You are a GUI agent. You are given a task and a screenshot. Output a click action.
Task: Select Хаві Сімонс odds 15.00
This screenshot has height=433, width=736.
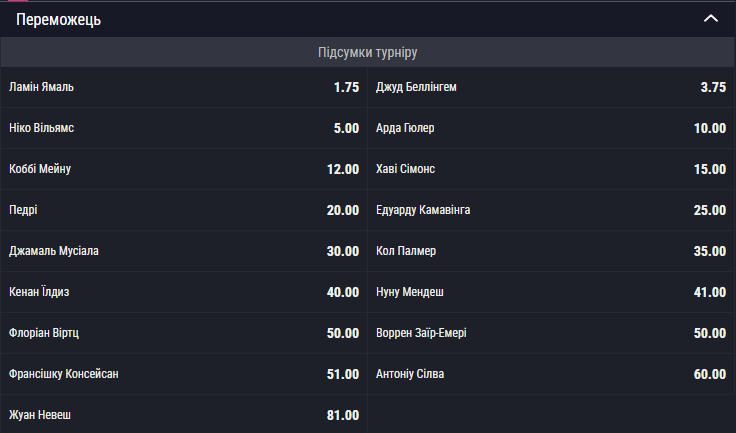tap(551, 169)
